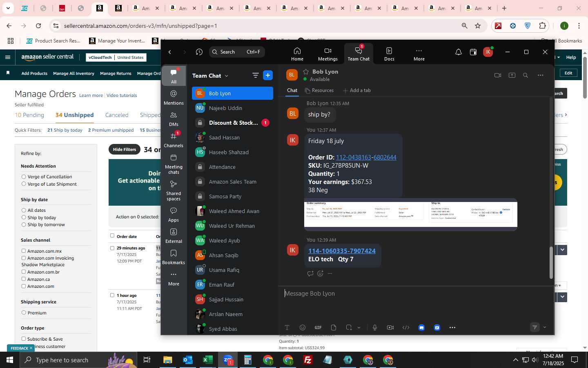The width and height of the screenshot is (588, 368).
Task: Attach file in message toolbar
Action: coord(334,328)
